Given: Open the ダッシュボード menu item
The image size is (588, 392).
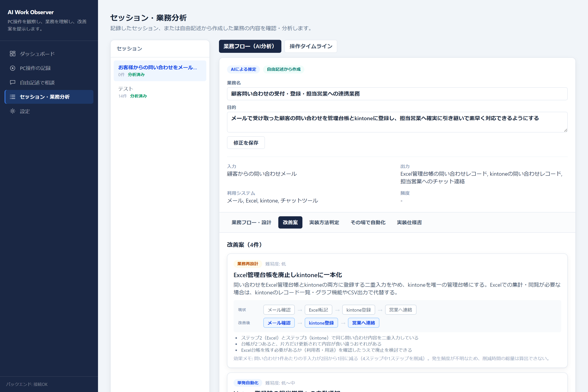Looking at the screenshot, I should (49, 54).
